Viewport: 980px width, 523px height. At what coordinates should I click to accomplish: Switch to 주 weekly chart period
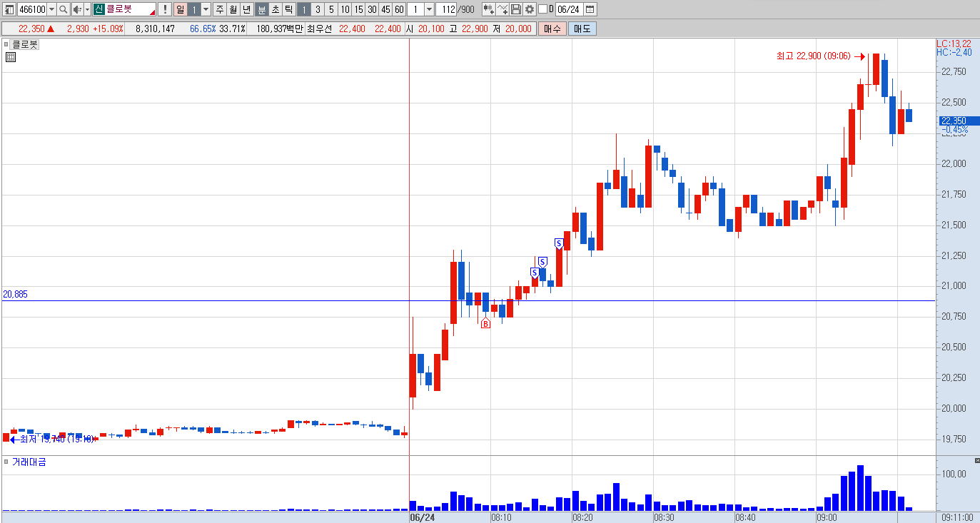tap(220, 9)
